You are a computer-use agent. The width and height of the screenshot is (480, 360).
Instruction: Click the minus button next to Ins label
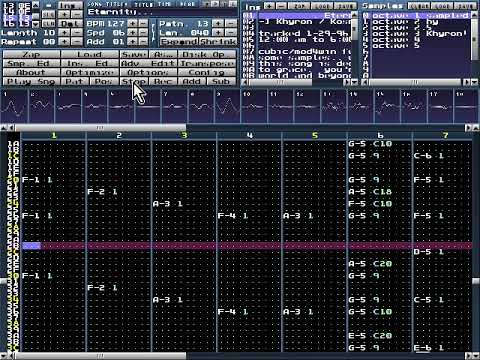point(282,6)
